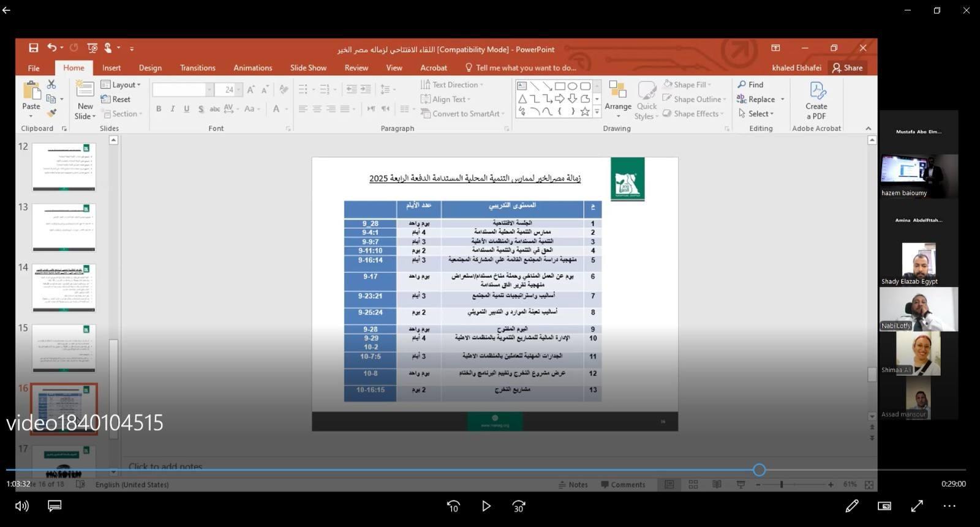Screen dimensions: 980x527
Task: Click the video subtitles captions icon
Action: (x=55, y=506)
